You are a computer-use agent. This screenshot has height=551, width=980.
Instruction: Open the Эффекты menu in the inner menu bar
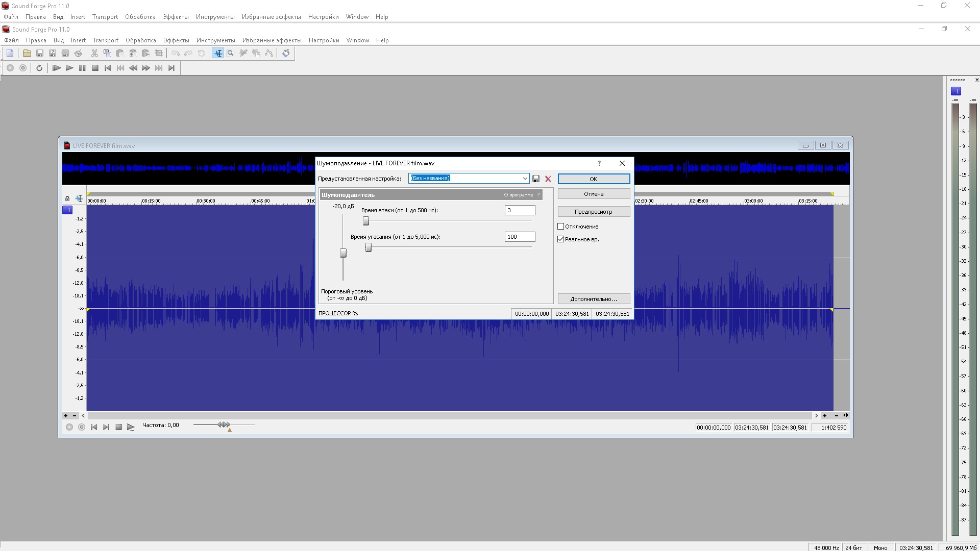tap(176, 40)
